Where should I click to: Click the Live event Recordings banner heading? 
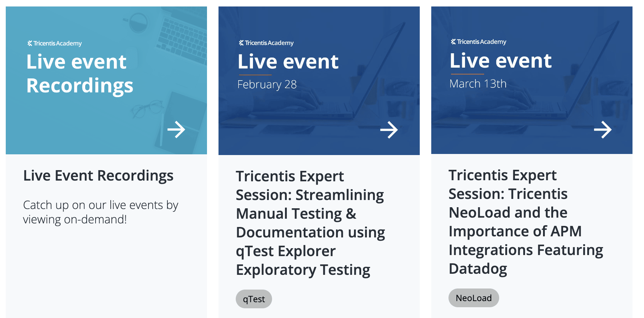79,74
